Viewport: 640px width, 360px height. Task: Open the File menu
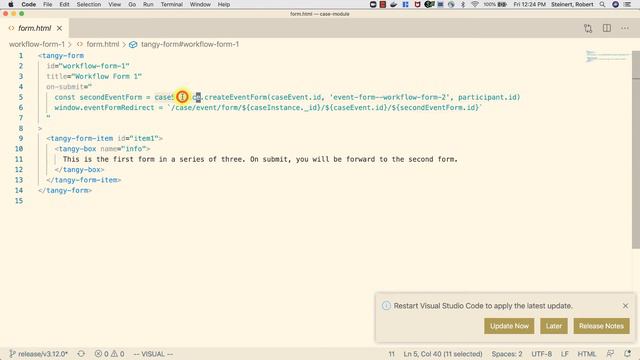click(48, 4)
